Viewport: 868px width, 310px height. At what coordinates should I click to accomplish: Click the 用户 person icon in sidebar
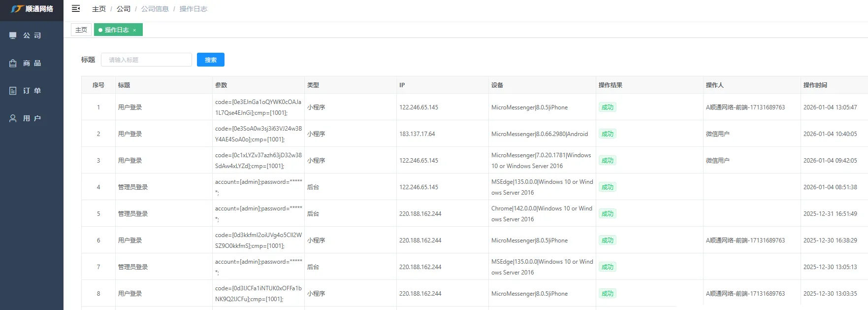click(x=13, y=118)
